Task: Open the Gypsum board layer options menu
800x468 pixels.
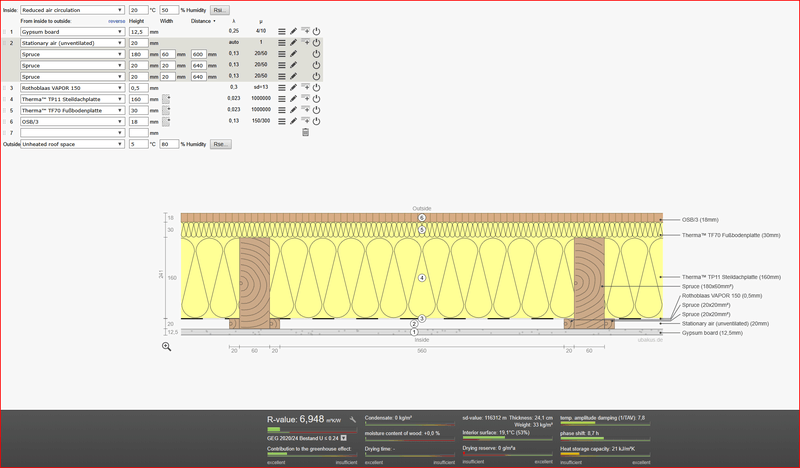Action: (x=282, y=32)
